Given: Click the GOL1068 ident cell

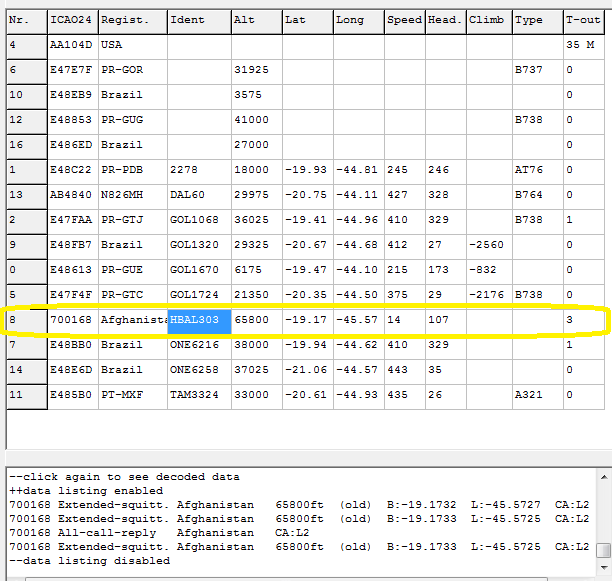Looking at the screenshot, I should (198, 220).
